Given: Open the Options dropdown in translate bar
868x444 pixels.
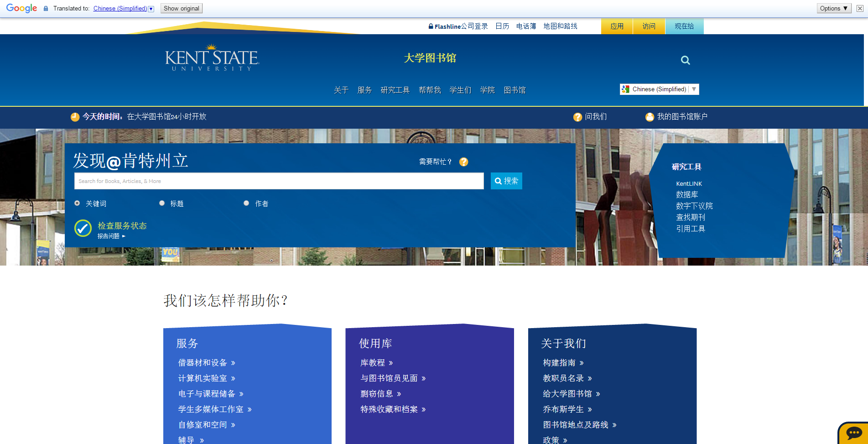Looking at the screenshot, I should [x=834, y=8].
